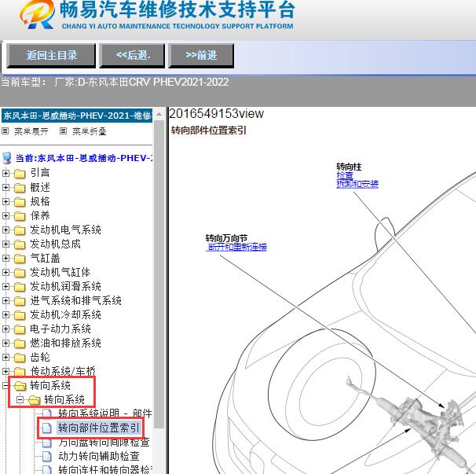Click the scroll-up arrow of tree panel
476x474 pixels.
tap(159, 115)
